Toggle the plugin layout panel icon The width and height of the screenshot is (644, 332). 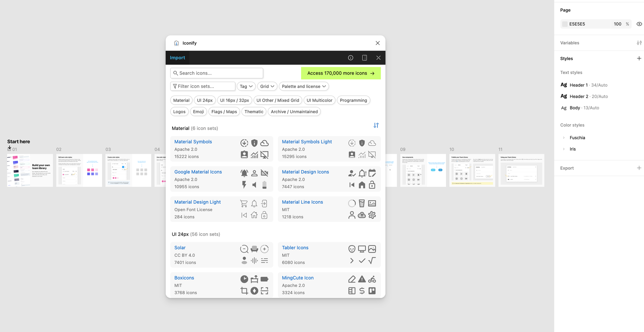365,58
